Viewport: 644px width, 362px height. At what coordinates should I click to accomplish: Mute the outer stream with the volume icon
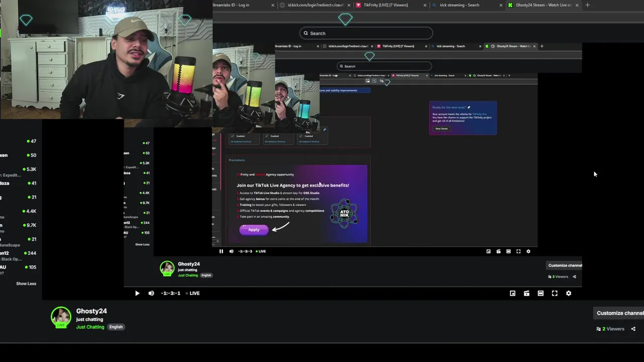[151, 293]
